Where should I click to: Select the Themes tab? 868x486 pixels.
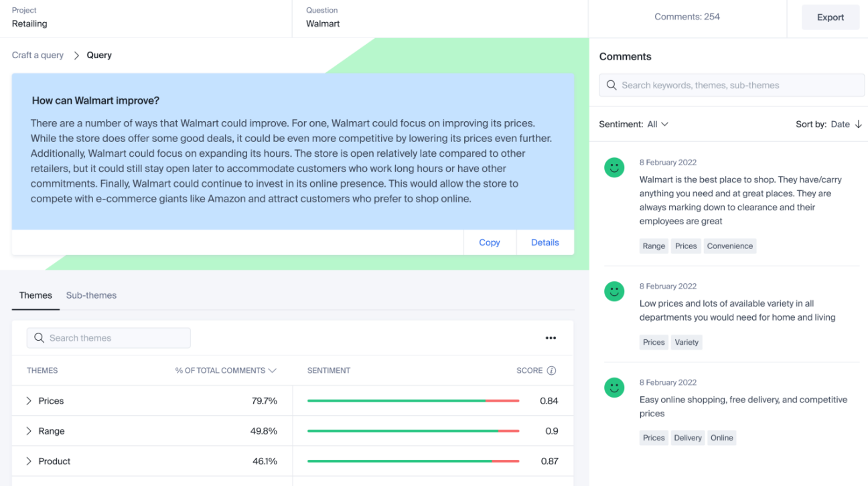point(35,295)
